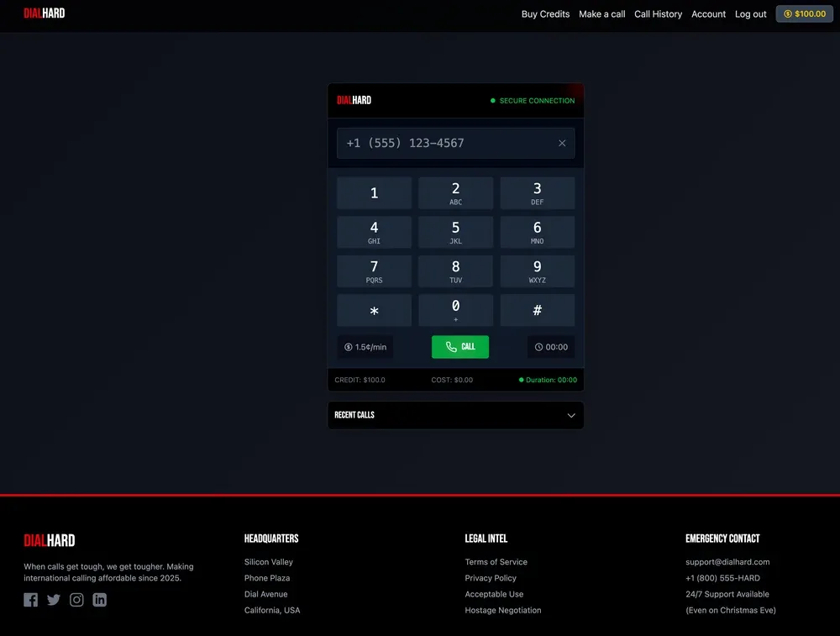This screenshot has width=840, height=636.
Task: Click the DialHard logo in header
Action: (x=45, y=13)
